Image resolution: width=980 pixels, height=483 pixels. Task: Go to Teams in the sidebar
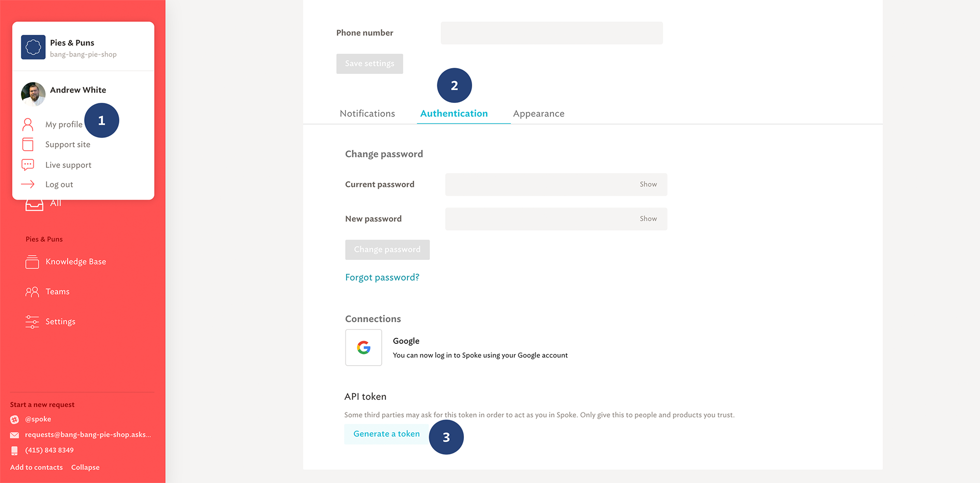point(58,292)
